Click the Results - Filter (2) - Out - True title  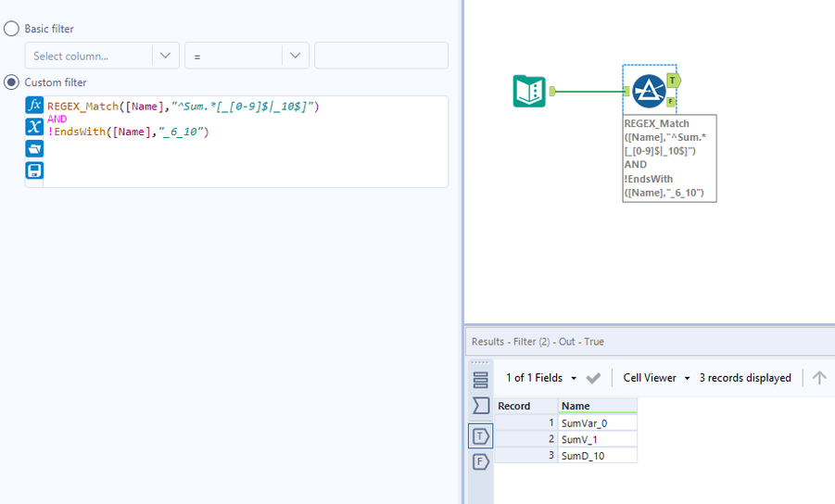tap(538, 342)
